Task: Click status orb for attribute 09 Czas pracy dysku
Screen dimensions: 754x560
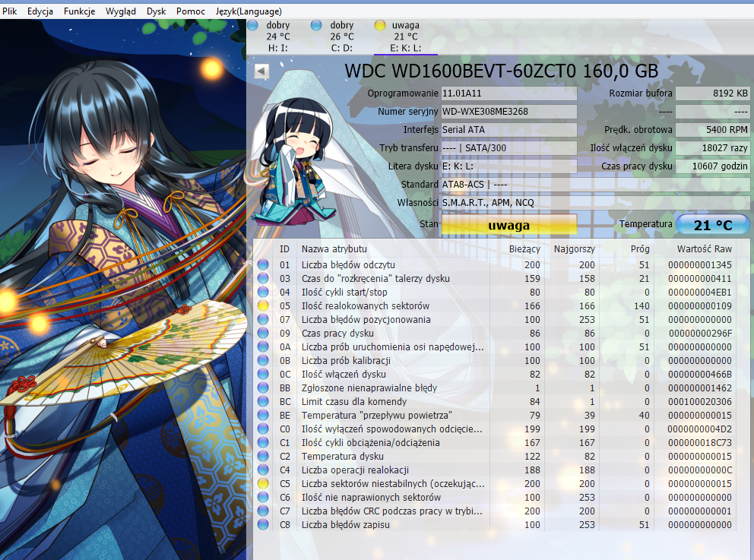Action: (x=263, y=333)
